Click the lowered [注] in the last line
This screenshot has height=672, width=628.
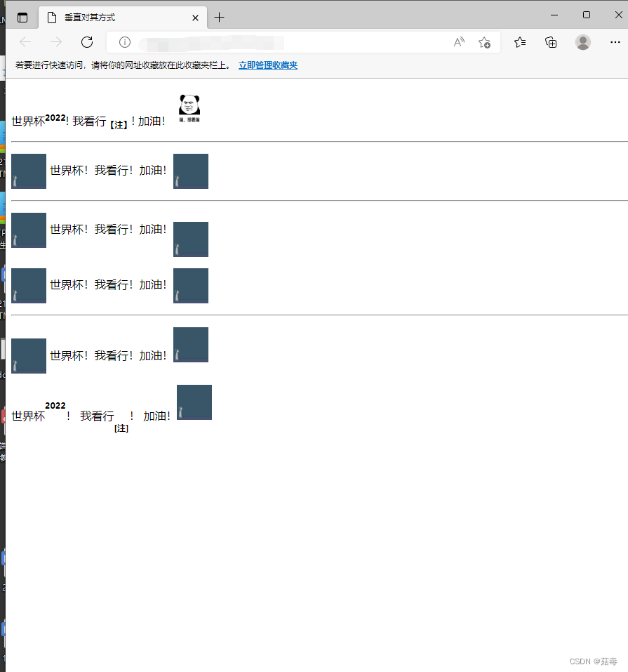pos(121,428)
